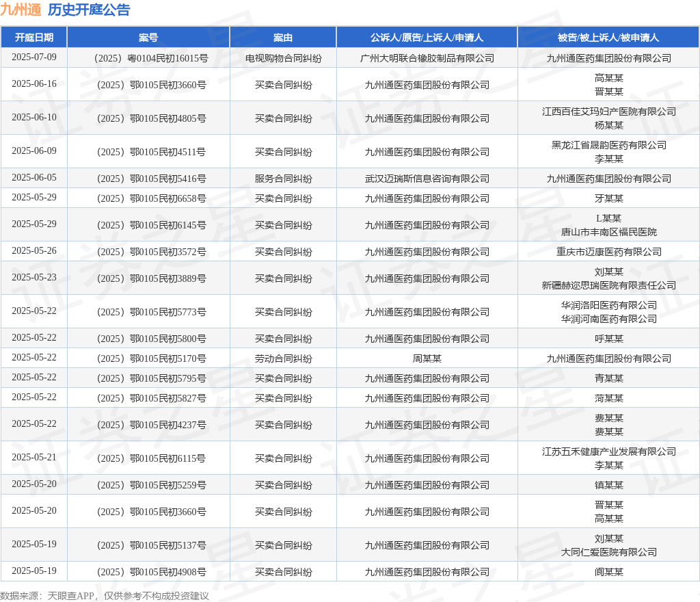This screenshot has height=602, width=700.
Task: Click case number 鄂0105民初3889号
Action: coord(151,278)
